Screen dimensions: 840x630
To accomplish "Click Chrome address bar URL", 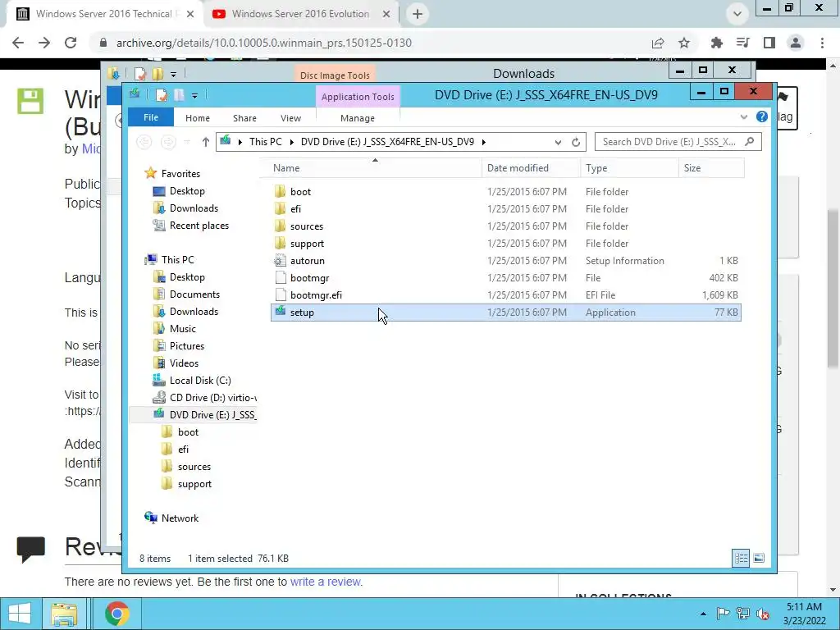I will click(x=264, y=43).
